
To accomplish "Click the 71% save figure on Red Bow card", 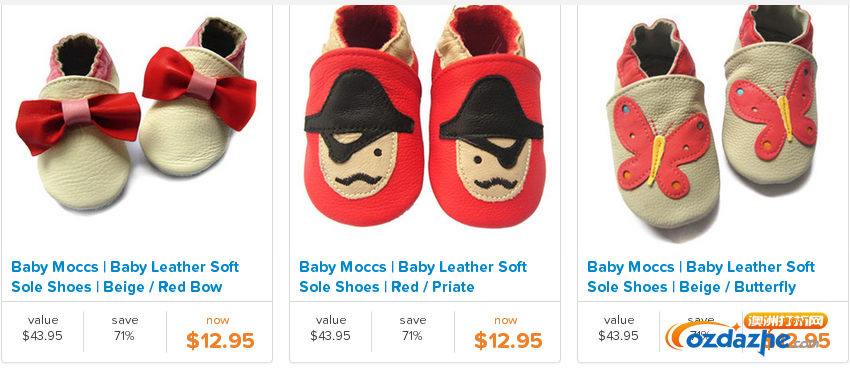I will click(x=124, y=336).
